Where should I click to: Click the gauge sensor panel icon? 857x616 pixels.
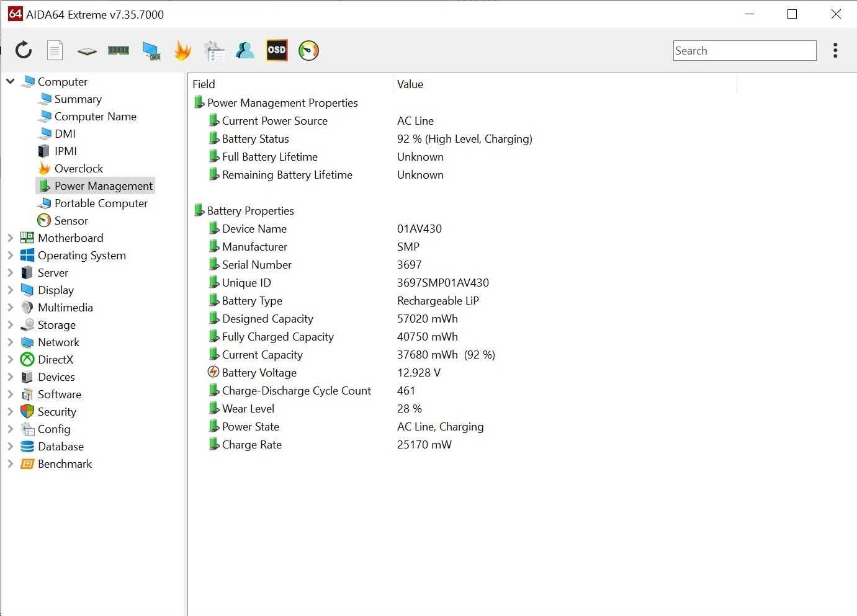coord(308,50)
